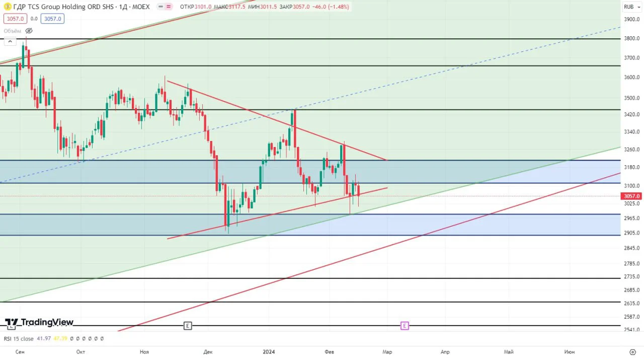Click the RSI value 41.97

[x=44, y=338]
